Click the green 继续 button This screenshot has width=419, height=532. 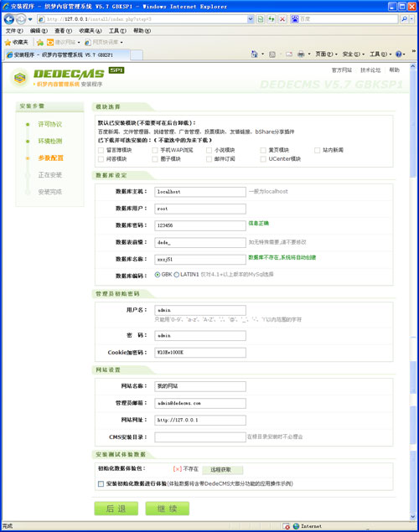(168, 509)
